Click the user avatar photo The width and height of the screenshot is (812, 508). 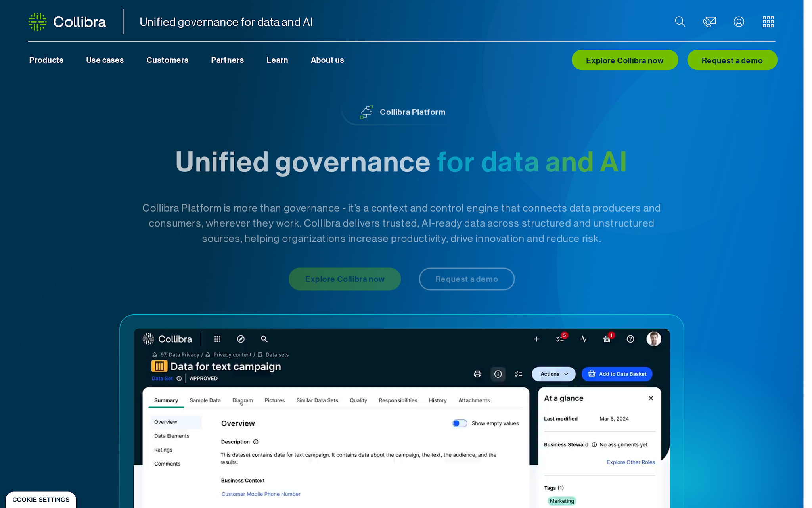(x=654, y=339)
